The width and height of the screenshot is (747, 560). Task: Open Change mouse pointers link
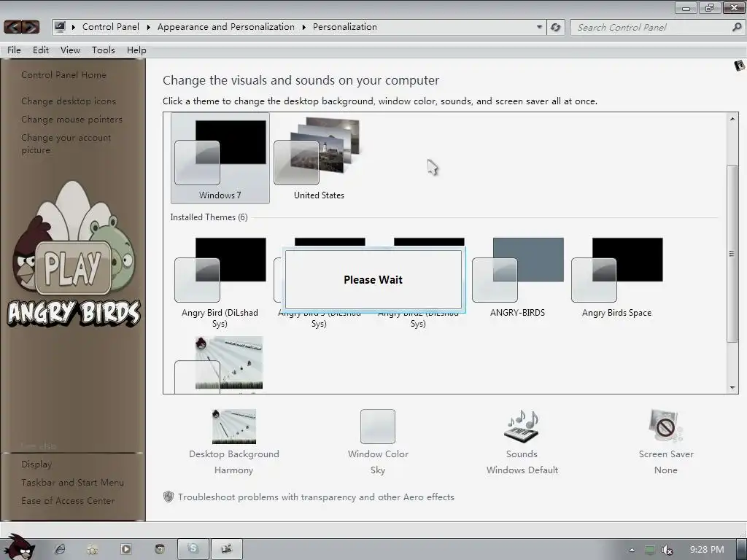point(72,119)
